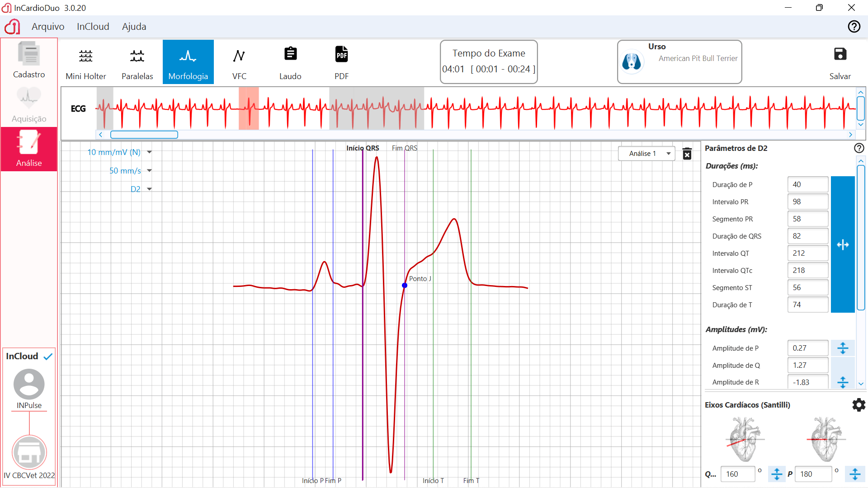
Task: Toggle amplitude marker for Amplitude de P
Action: click(843, 348)
